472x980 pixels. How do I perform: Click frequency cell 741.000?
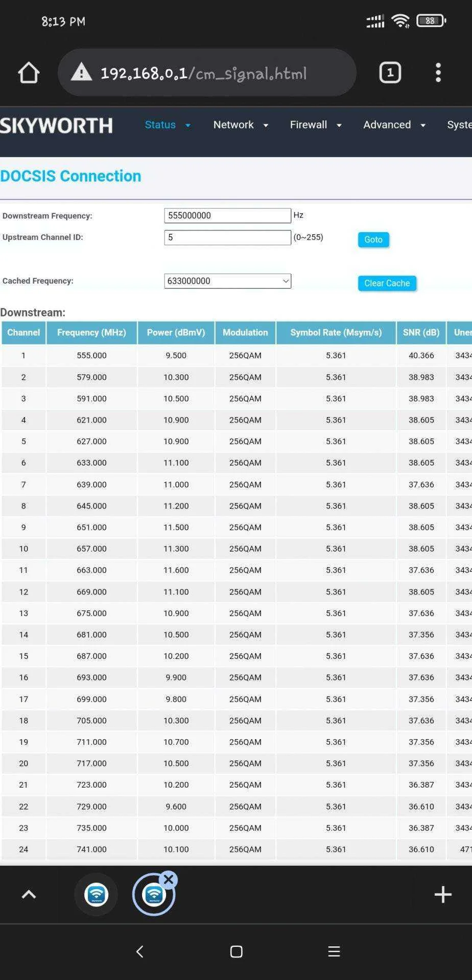pyautogui.click(x=91, y=849)
